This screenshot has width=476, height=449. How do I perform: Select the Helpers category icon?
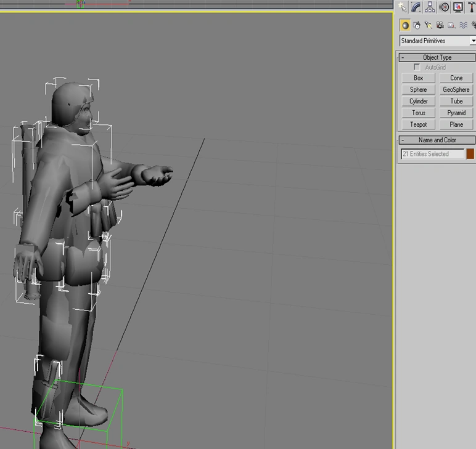[x=451, y=25]
